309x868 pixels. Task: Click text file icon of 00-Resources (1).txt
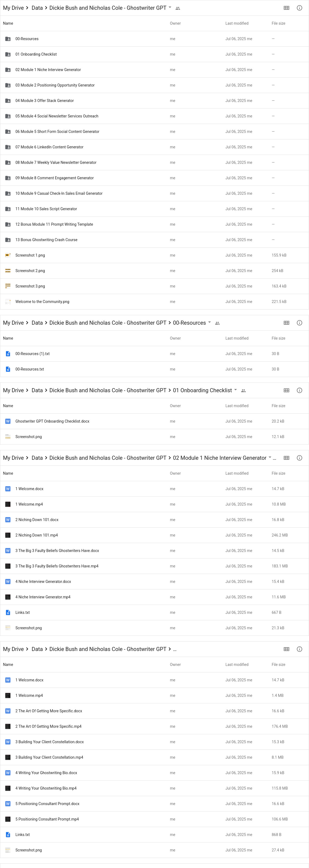(x=8, y=354)
